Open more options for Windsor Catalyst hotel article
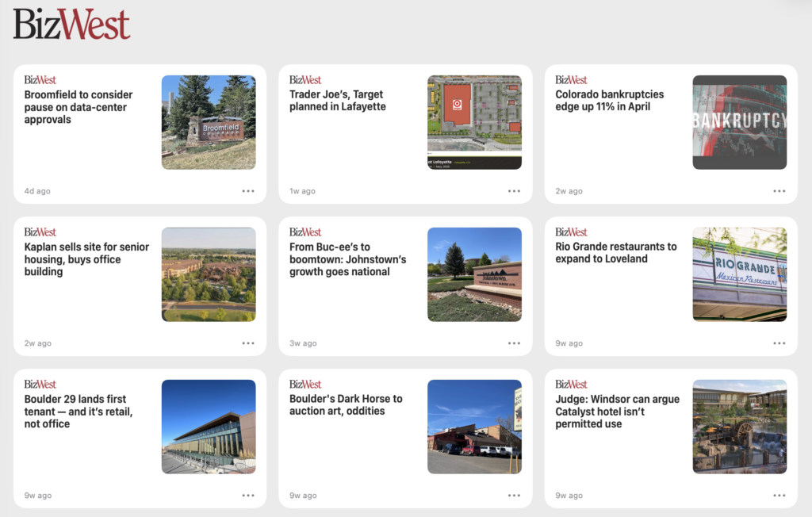This screenshot has height=517, width=812. point(779,496)
